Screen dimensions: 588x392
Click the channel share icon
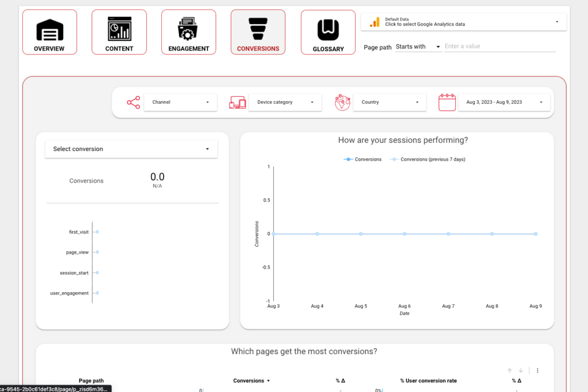(133, 102)
